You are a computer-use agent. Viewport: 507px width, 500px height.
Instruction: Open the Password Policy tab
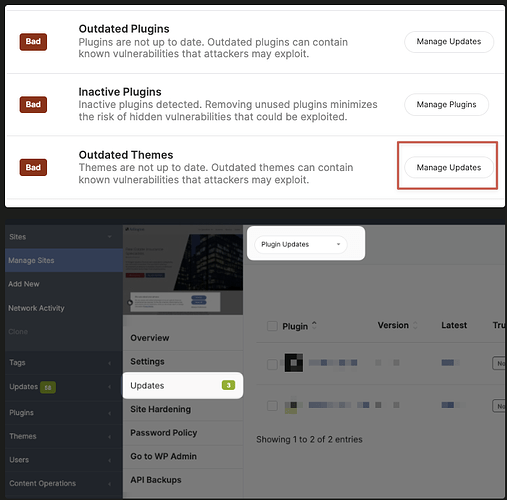click(x=183, y=433)
